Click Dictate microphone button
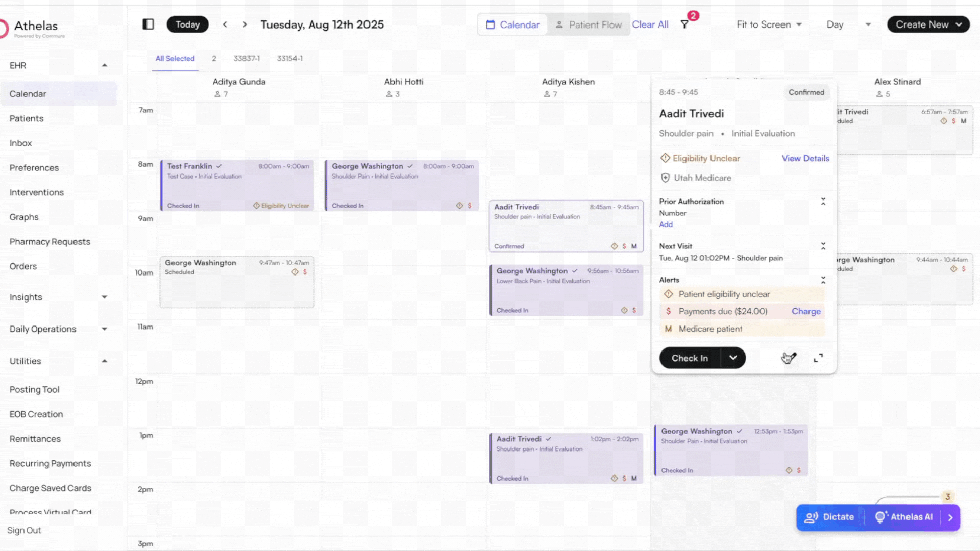This screenshot has height=551, width=980. 830,517
